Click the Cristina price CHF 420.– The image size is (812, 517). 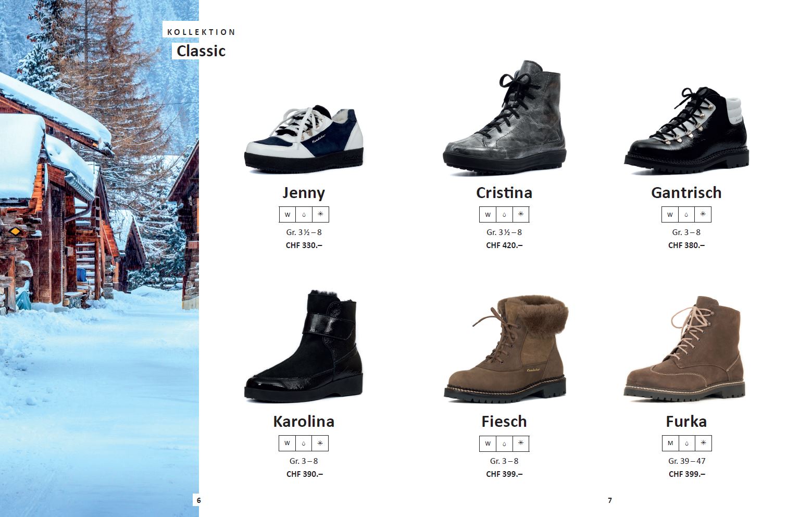[x=504, y=245]
